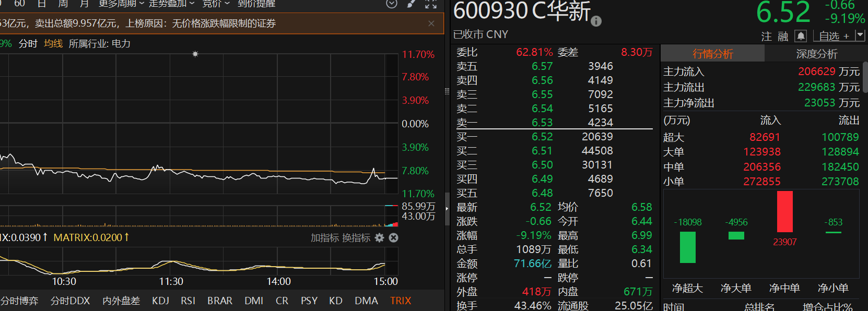Select the KDJ indicator tab
This screenshot has height=311, width=868.
tap(160, 301)
